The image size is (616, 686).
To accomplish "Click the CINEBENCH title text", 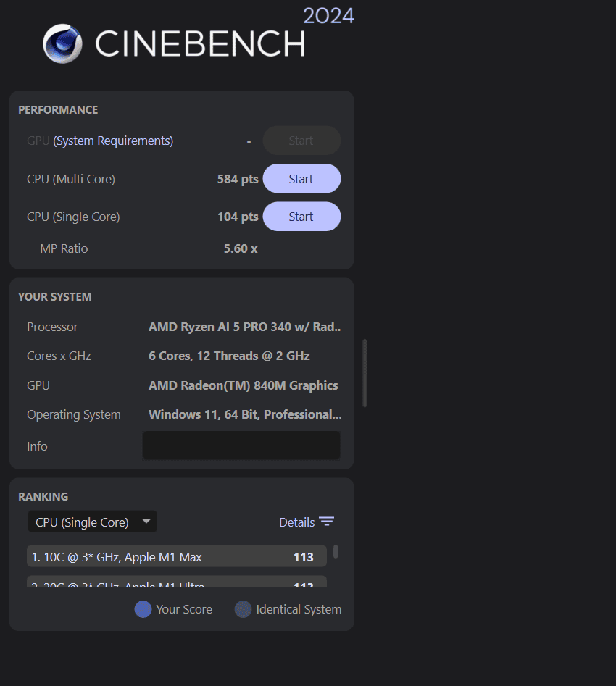I will pyautogui.click(x=199, y=43).
